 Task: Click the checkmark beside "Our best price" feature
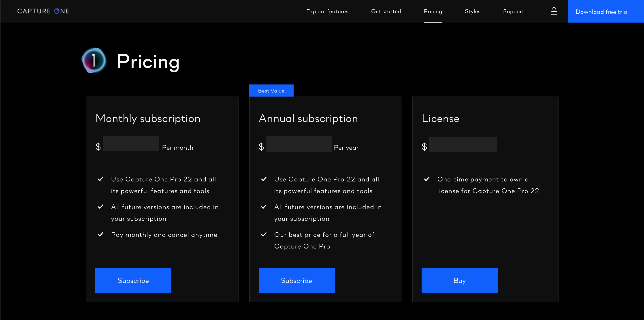[x=264, y=234]
